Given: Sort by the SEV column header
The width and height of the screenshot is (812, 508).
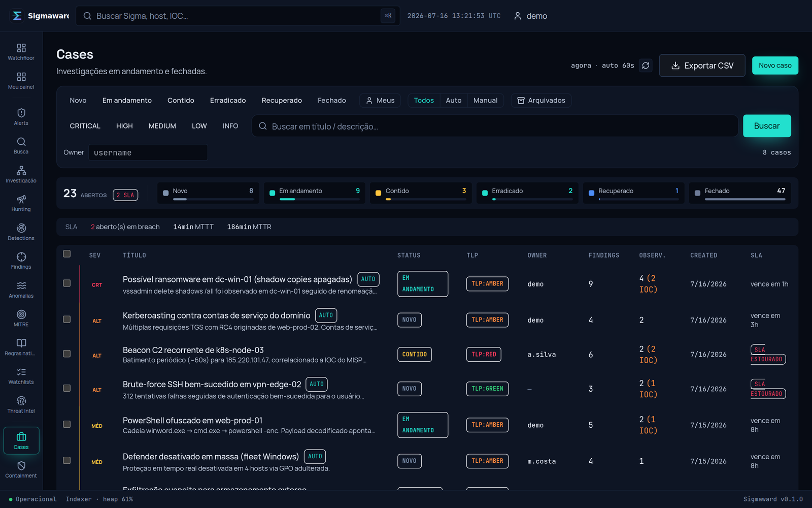Looking at the screenshot, I should [95, 256].
